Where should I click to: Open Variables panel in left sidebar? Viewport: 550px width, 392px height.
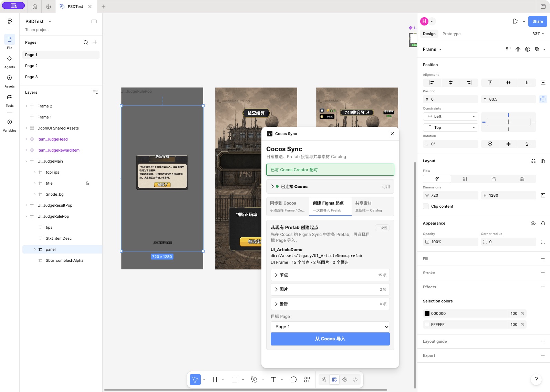point(10,125)
